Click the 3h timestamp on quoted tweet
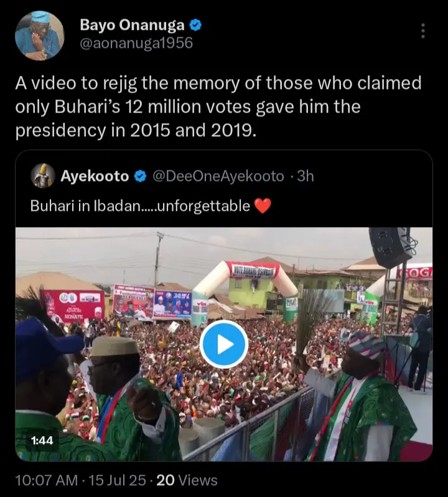The height and width of the screenshot is (497, 448). coord(306,177)
